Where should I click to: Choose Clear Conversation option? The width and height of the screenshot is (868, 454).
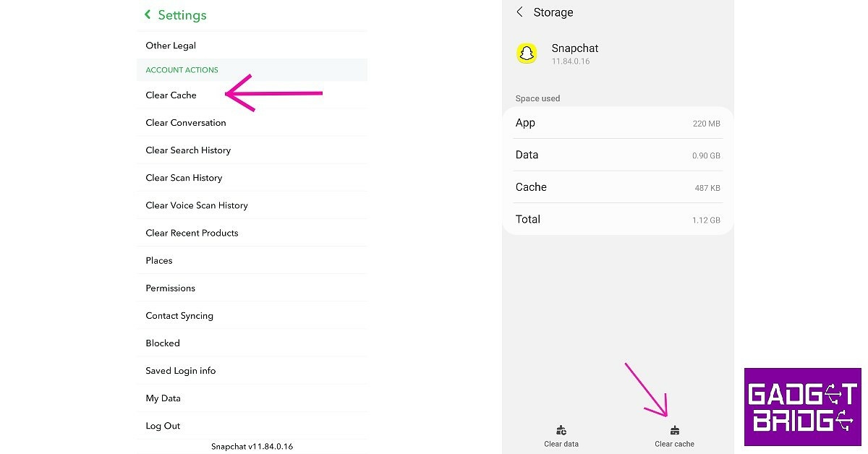point(186,123)
